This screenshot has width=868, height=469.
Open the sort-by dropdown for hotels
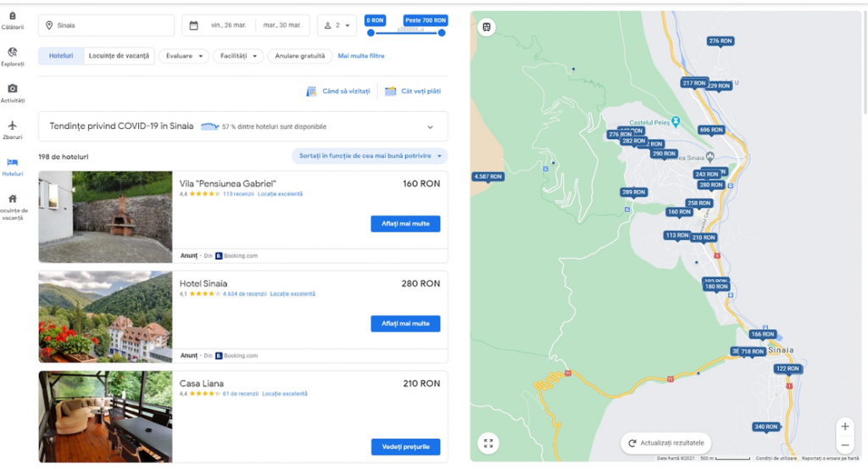tap(369, 156)
